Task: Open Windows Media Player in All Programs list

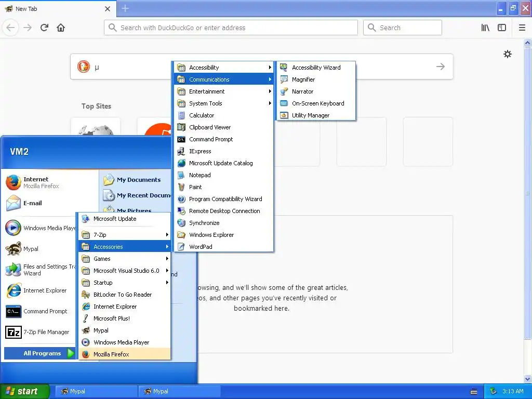Action: pos(125,342)
